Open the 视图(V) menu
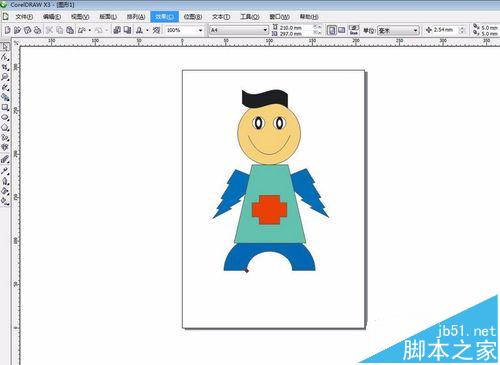The width and height of the screenshot is (500, 365). (80, 17)
